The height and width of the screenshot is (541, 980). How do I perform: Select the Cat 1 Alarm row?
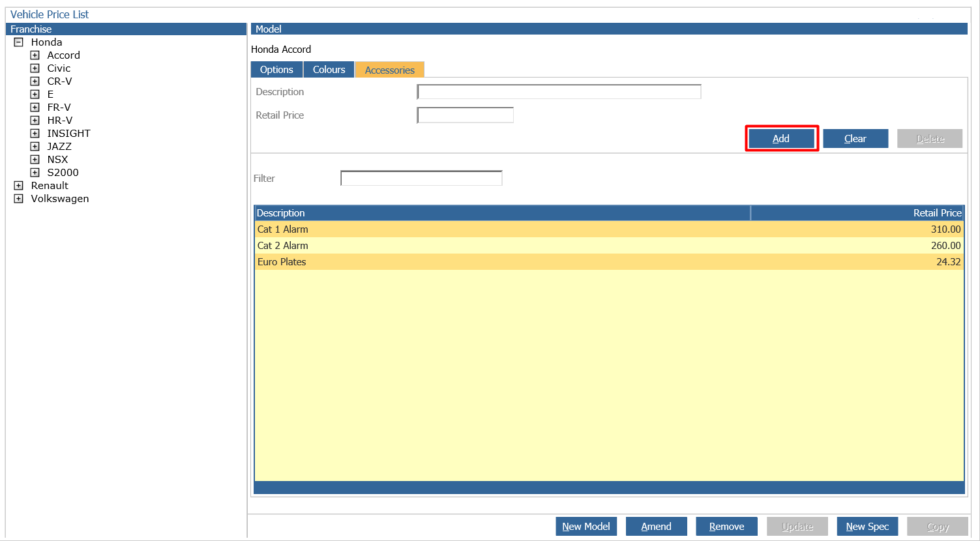609,229
